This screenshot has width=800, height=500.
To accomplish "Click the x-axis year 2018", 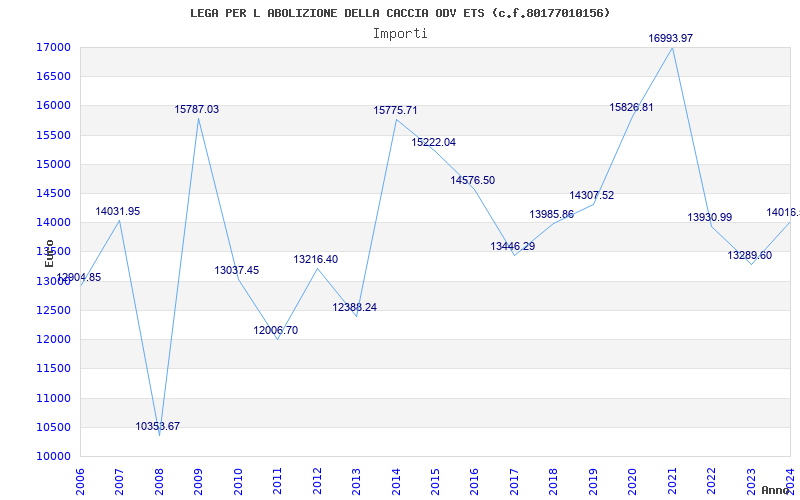I will tap(554, 481).
